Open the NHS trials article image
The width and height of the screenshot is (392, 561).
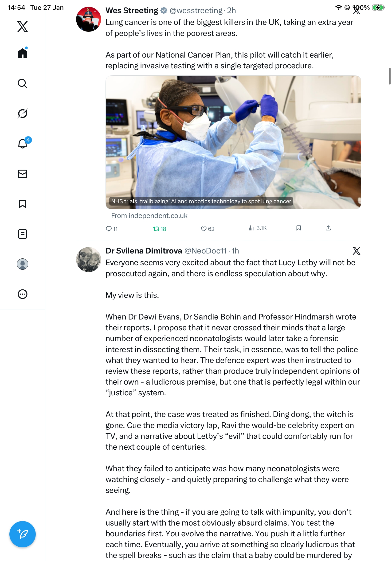(x=233, y=142)
